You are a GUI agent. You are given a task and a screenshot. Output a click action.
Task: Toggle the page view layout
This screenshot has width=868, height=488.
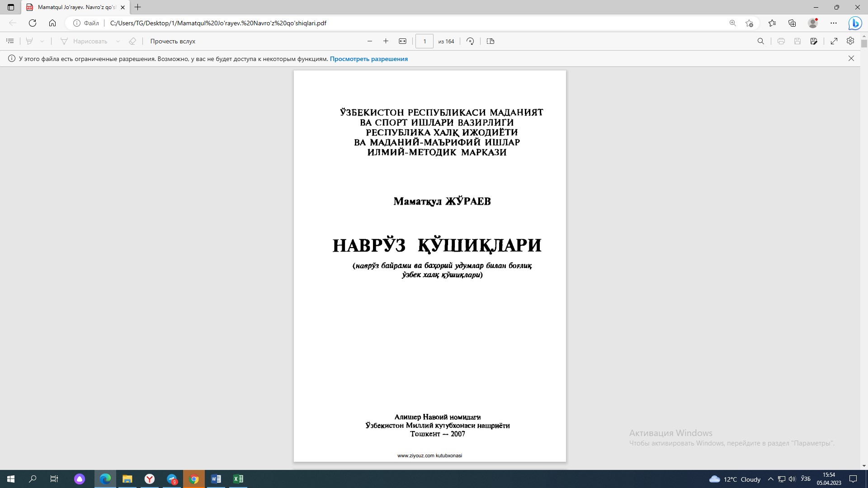coord(491,41)
